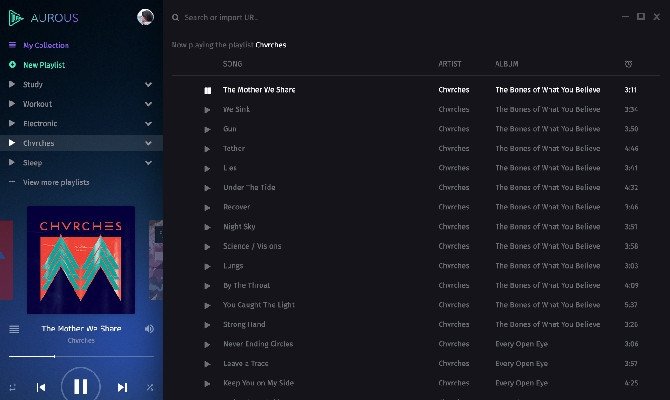
Task: Pause the current song
Action: tap(81, 386)
